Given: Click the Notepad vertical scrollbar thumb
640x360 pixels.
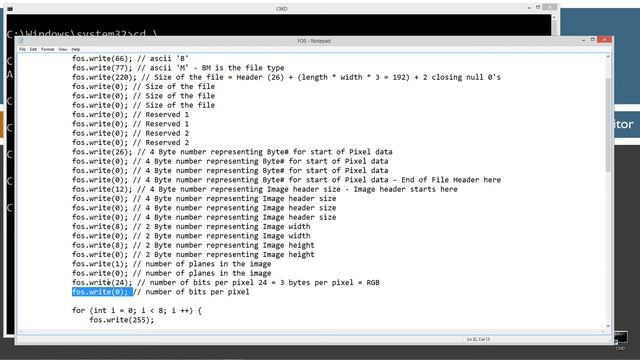Looking at the screenshot, I should (x=608, y=124).
